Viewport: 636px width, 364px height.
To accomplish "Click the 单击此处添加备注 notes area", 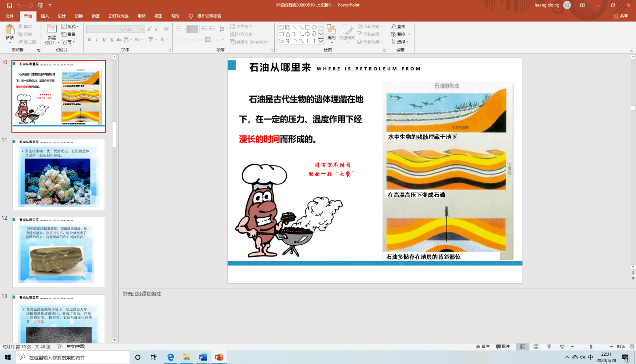I will (142, 294).
